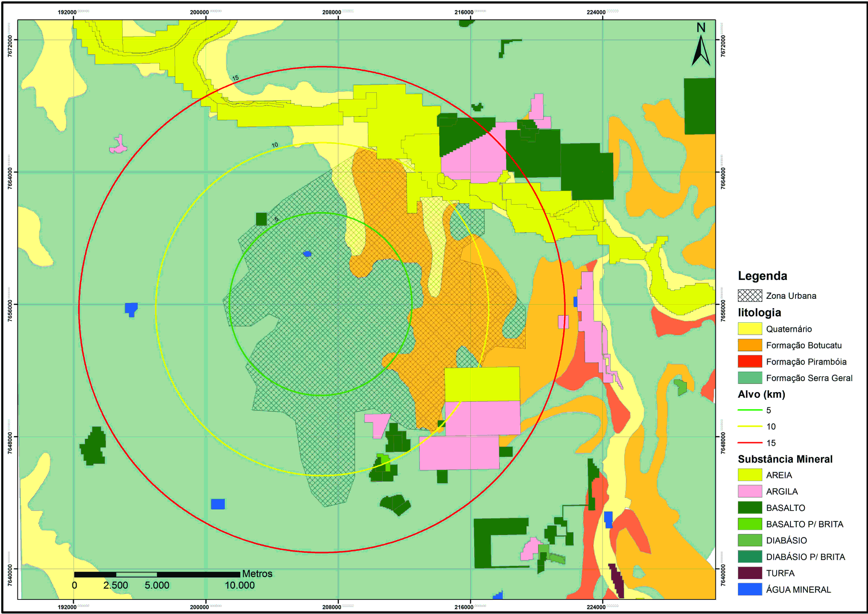Viewport: 868px width, 614px height.
Task: Click the "5" label on the green circle
Action: click(x=276, y=219)
